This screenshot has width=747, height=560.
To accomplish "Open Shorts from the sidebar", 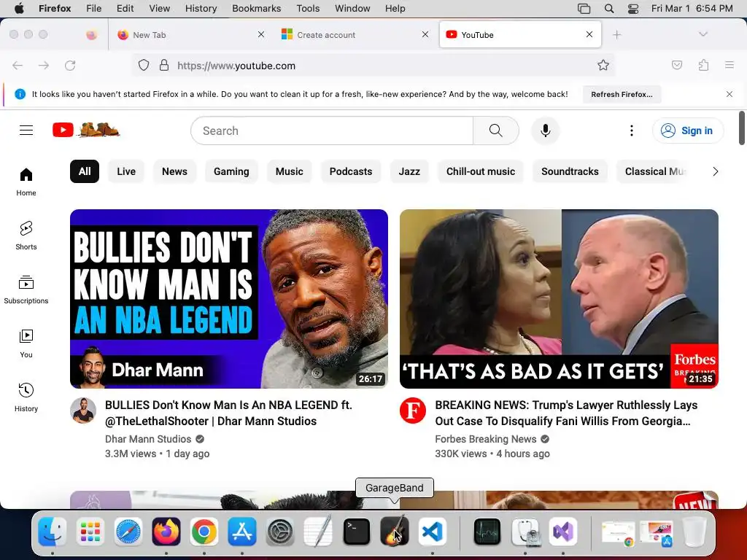I will [26, 236].
